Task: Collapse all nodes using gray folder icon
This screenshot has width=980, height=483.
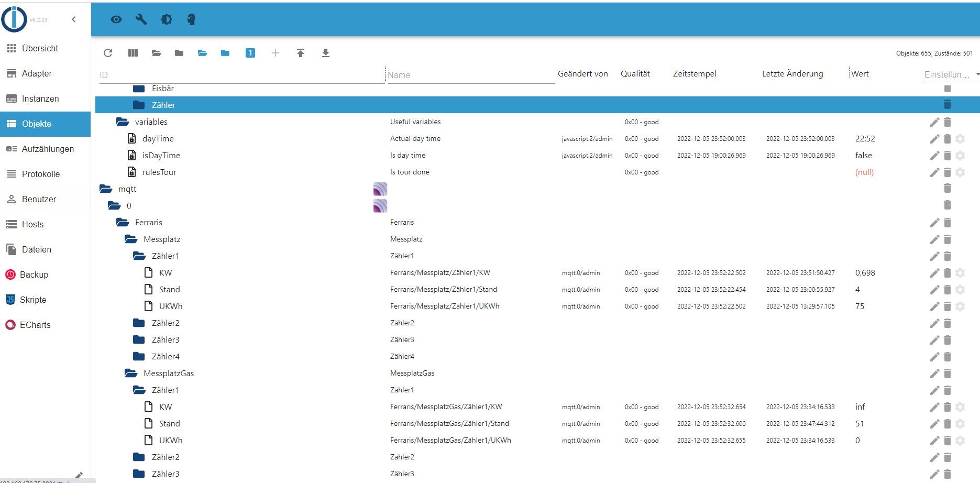Action: point(179,53)
